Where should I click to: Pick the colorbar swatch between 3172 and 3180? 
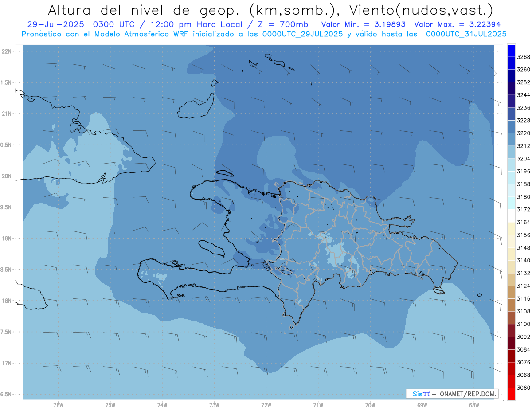pos(511,203)
